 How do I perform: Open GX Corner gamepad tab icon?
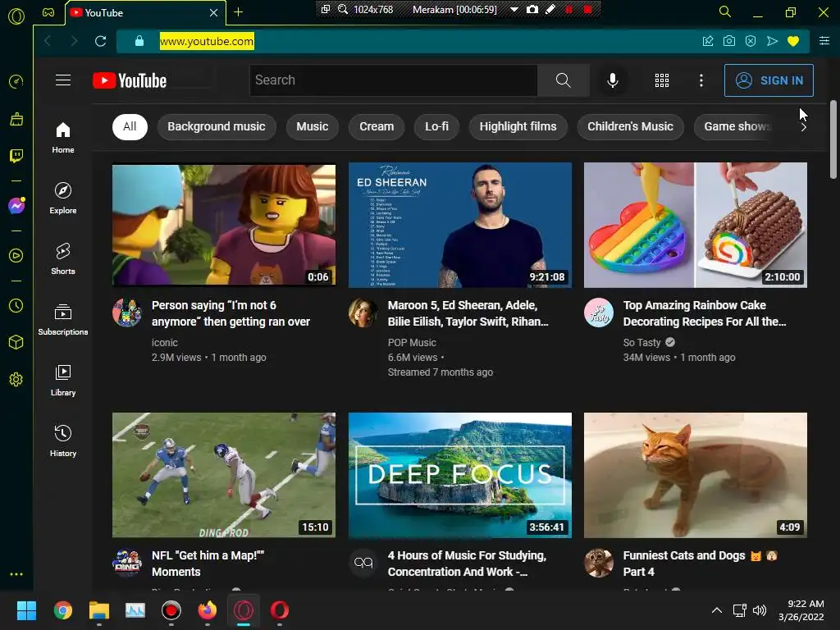point(48,12)
